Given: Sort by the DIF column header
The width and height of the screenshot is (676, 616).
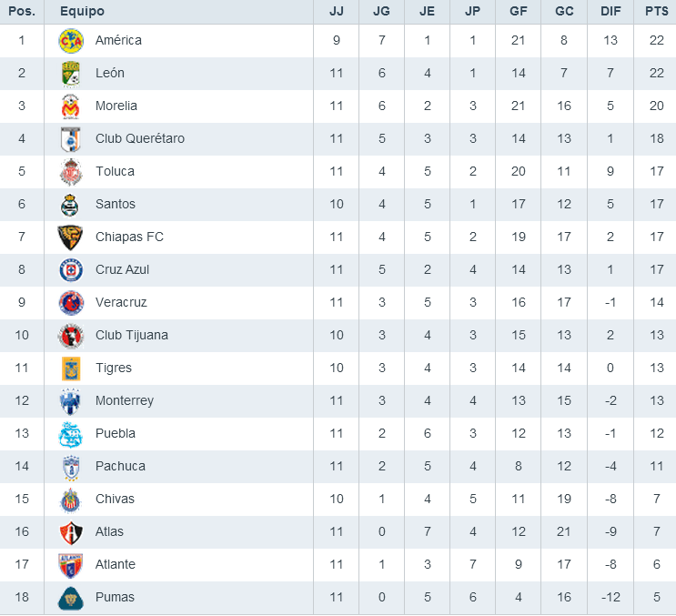Looking at the screenshot, I should click(610, 11).
